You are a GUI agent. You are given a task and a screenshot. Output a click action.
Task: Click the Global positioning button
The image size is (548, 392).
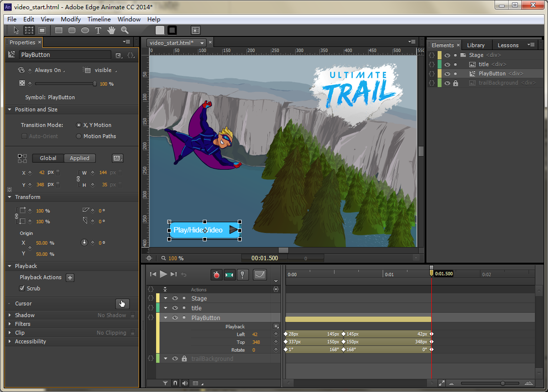pyautogui.click(x=48, y=159)
